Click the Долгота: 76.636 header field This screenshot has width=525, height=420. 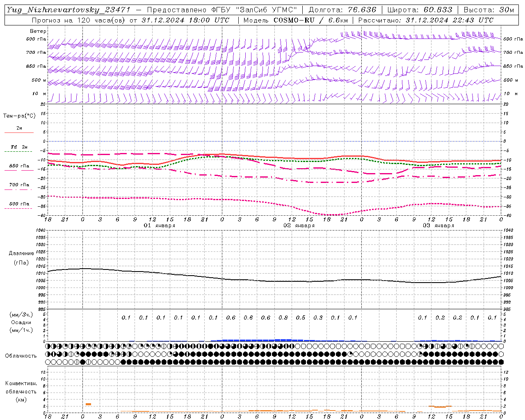coord(342,10)
